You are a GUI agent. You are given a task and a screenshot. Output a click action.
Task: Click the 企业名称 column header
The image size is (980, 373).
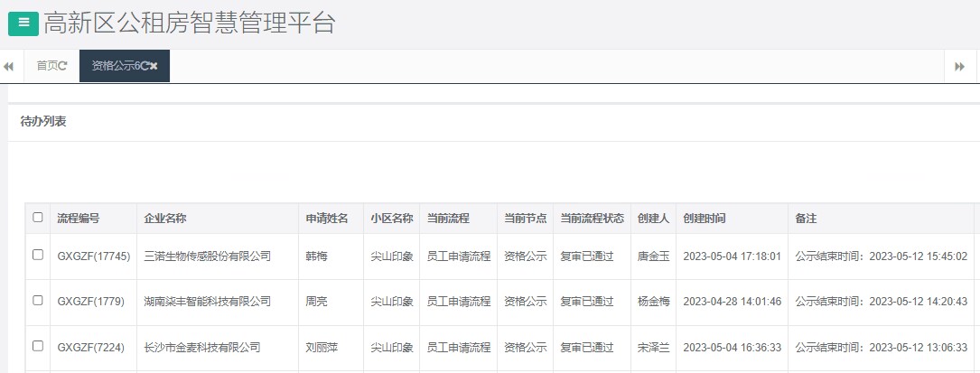(165, 219)
